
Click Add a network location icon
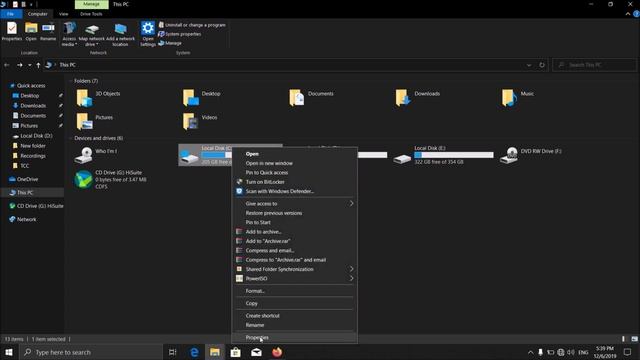point(120,34)
